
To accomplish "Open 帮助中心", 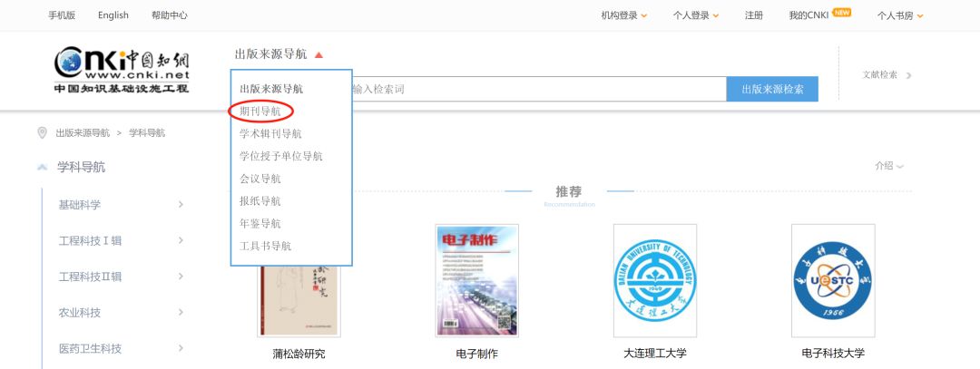I will click(x=170, y=15).
